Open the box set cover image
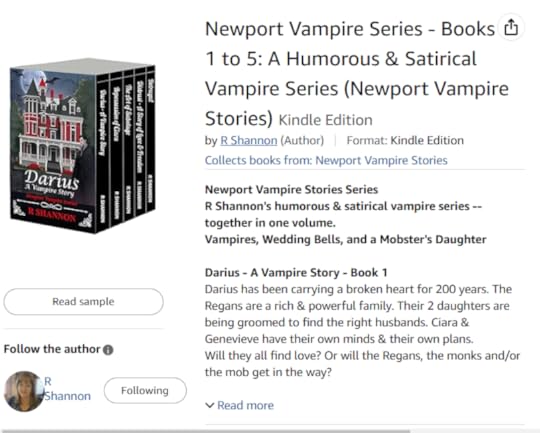The image size is (540, 433). 83,146
